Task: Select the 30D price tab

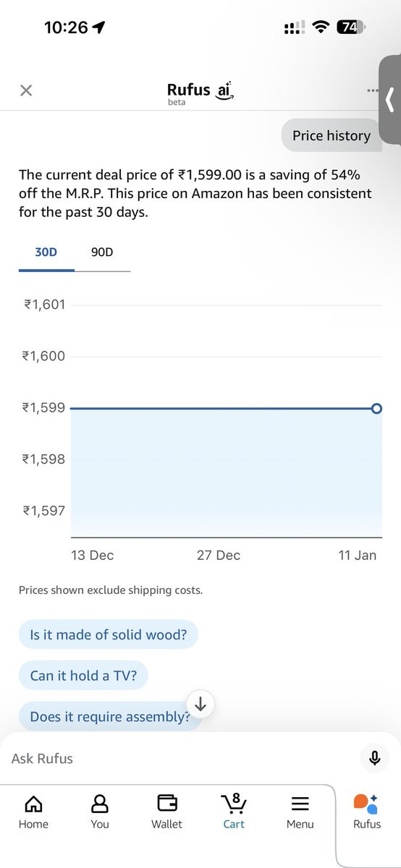Action: coord(46,252)
